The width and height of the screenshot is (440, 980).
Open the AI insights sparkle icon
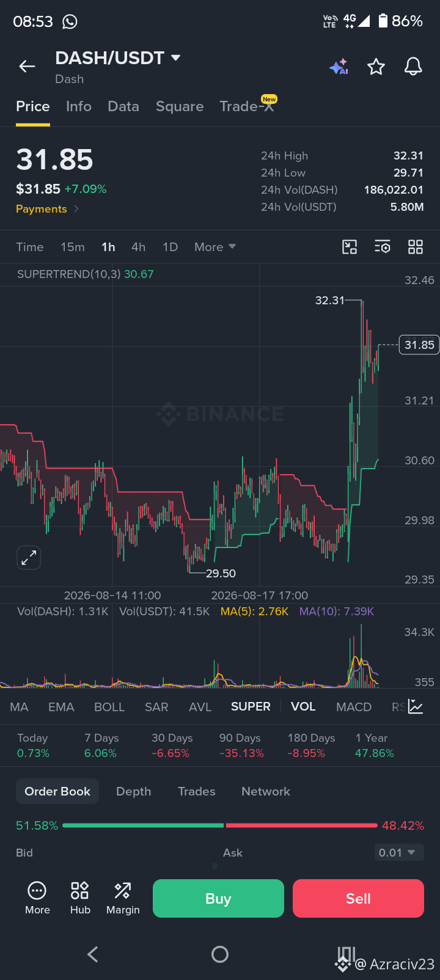[339, 67]
